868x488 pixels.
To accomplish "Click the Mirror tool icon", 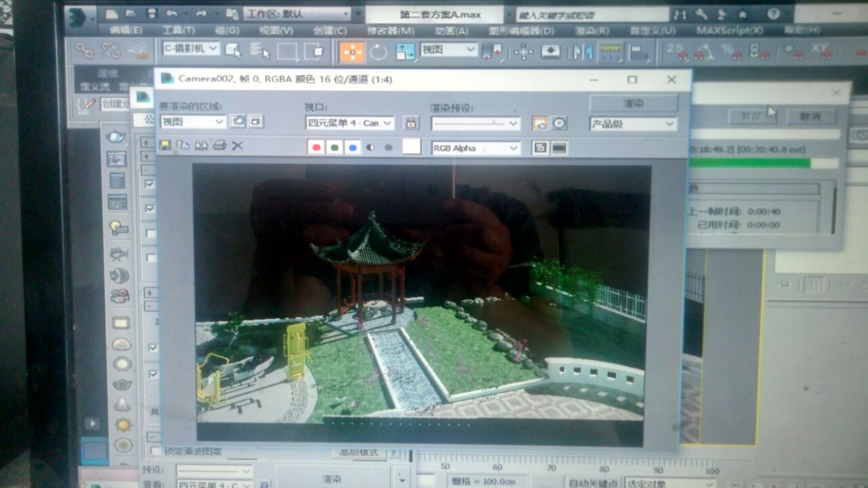I will [x=583, y=52].
